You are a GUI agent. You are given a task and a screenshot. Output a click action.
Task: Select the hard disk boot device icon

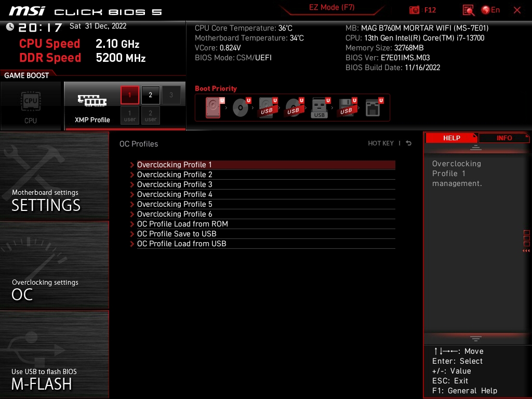pos(215,108)
